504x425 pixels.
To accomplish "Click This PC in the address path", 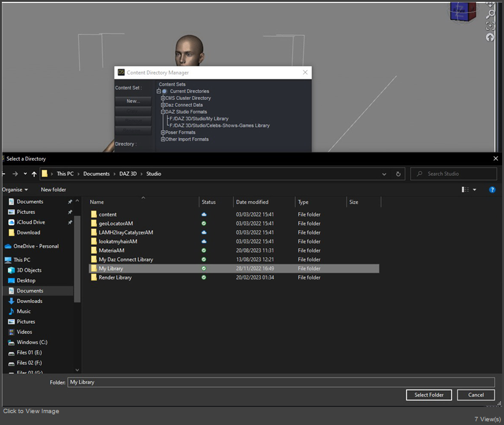I will point(65,174).
